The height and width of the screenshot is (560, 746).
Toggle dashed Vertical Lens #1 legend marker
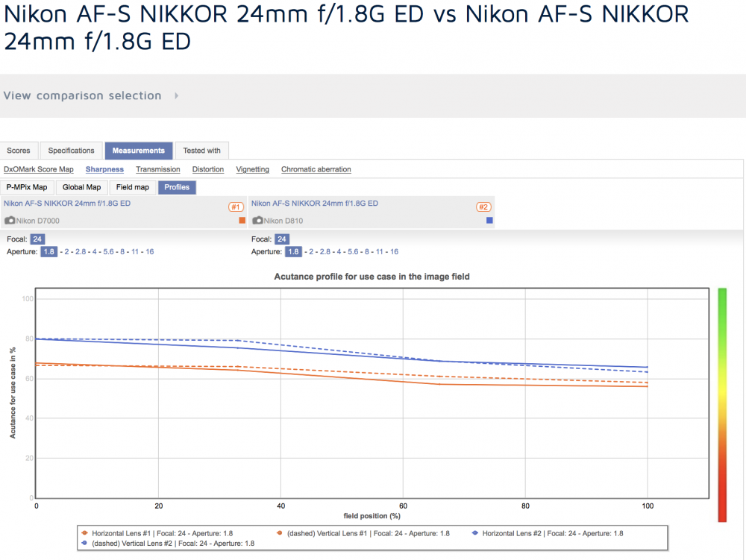[280, 533]
